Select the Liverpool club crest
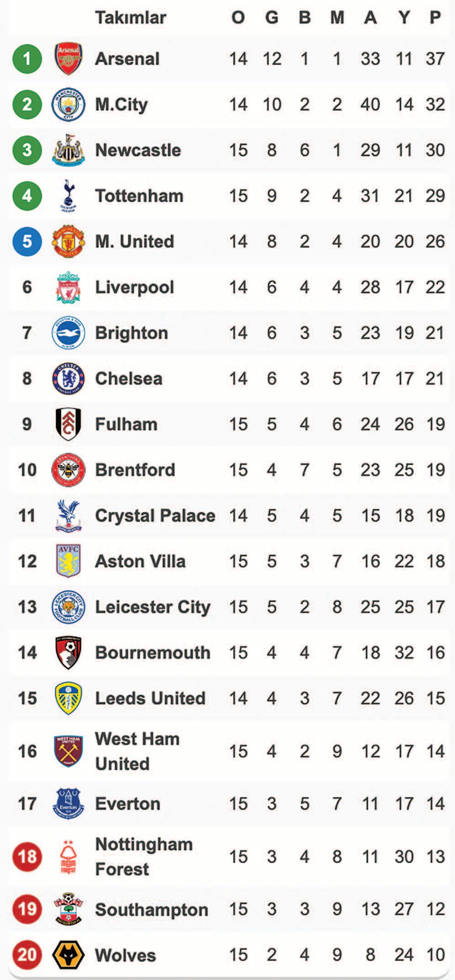The image size is (455, 980). coord(68,287)
